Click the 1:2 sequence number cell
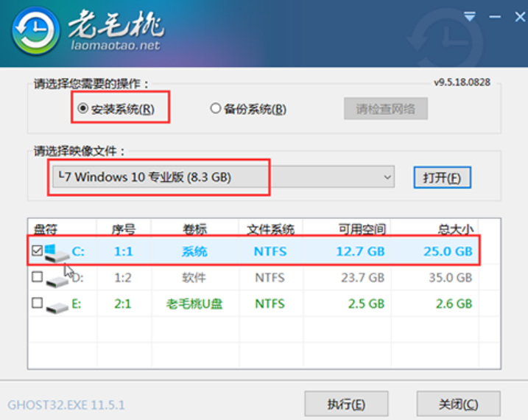 point(122,278)
